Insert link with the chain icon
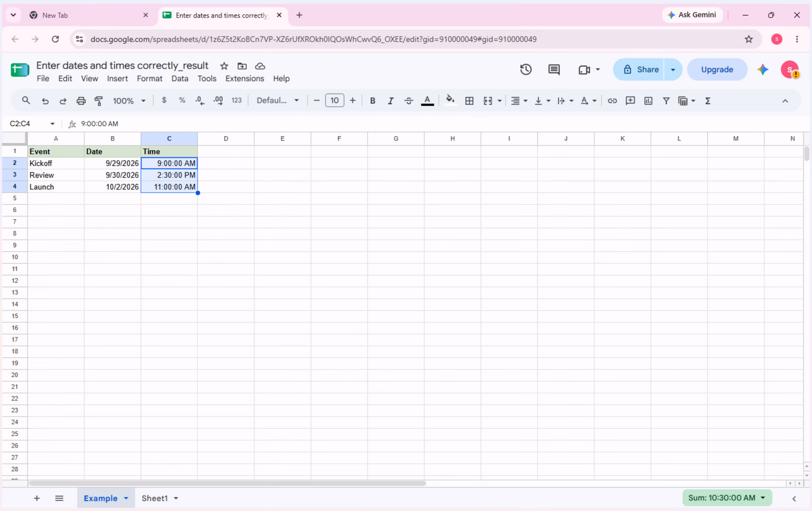 pyautogui.click(x=613, y=101)
